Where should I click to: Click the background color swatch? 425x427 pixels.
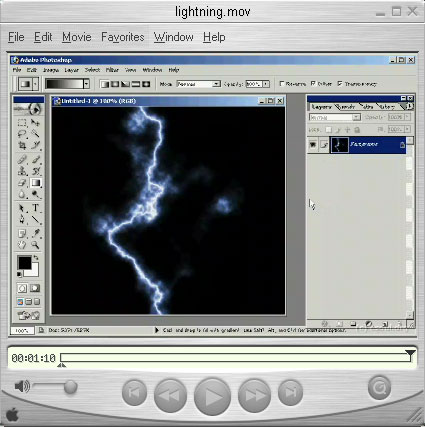click(x=34, y=272)
